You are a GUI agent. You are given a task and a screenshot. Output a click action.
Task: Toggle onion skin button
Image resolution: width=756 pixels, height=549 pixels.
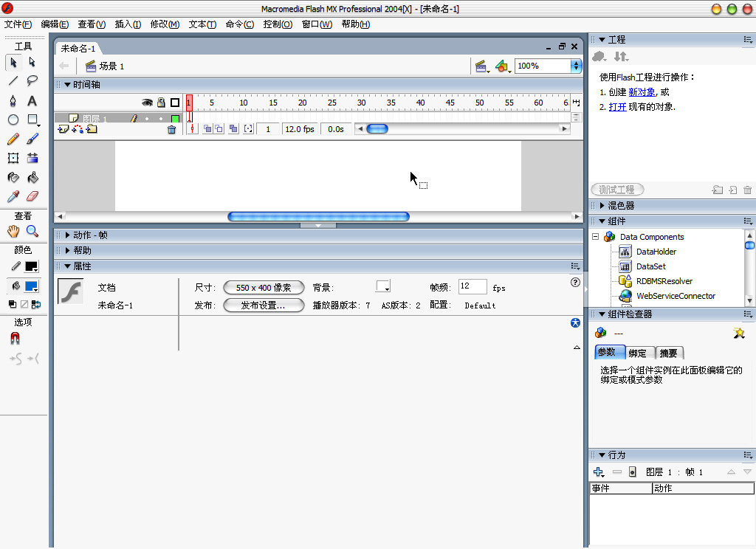[207, 128]
